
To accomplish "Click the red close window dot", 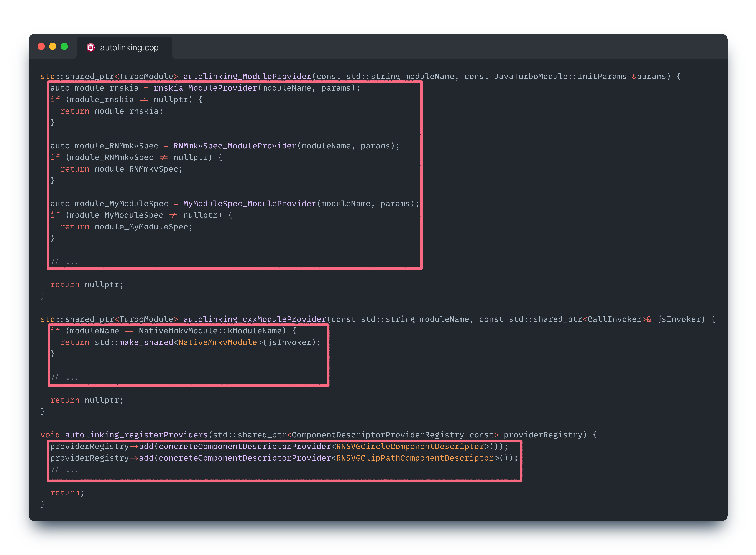I will point(41,46).
